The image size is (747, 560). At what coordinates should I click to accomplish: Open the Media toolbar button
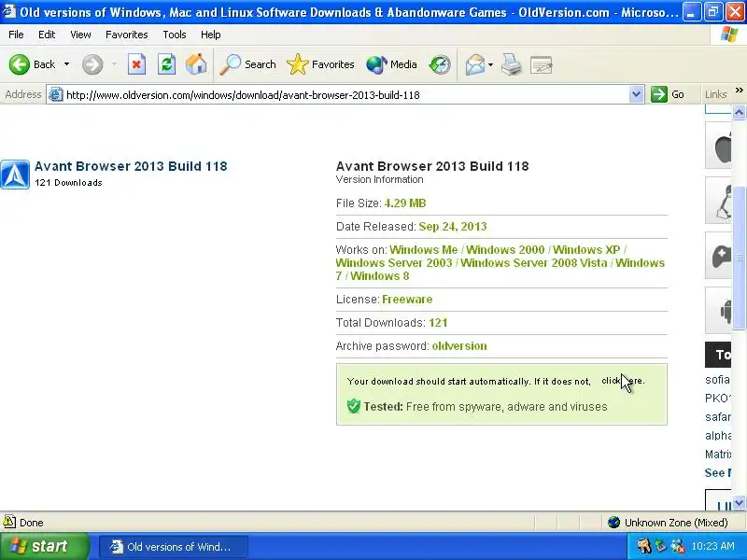coord(391,64)
